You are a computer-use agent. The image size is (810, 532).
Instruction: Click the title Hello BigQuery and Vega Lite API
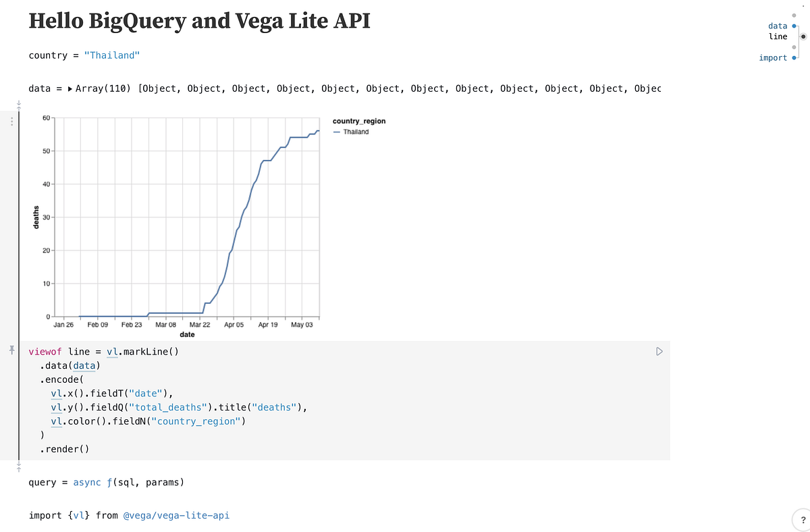pos(199,21)
